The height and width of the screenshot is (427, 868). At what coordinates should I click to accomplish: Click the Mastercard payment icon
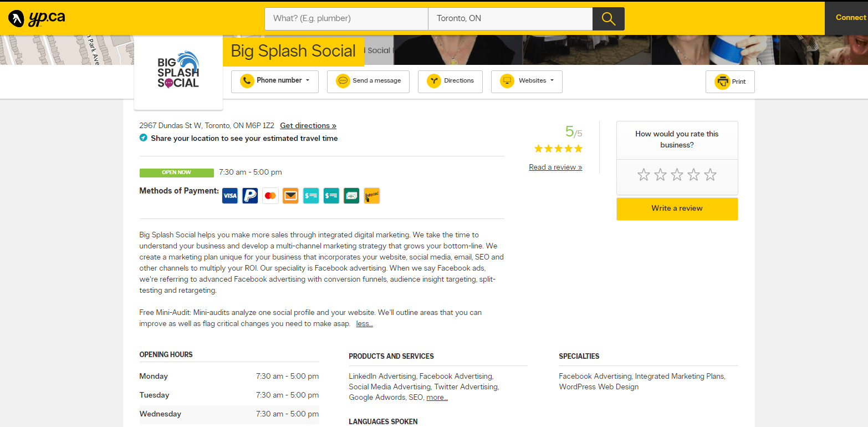click(270, 196)
